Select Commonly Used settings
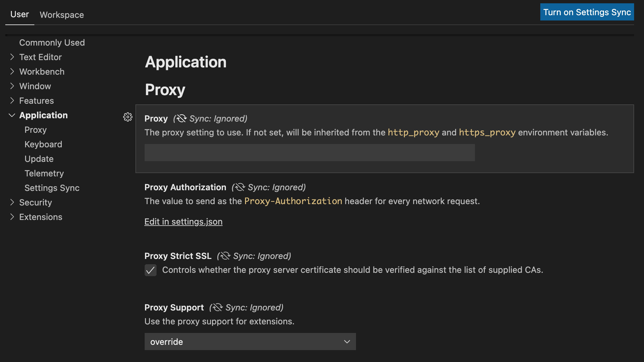644x362 pixels. coord(52,42)
